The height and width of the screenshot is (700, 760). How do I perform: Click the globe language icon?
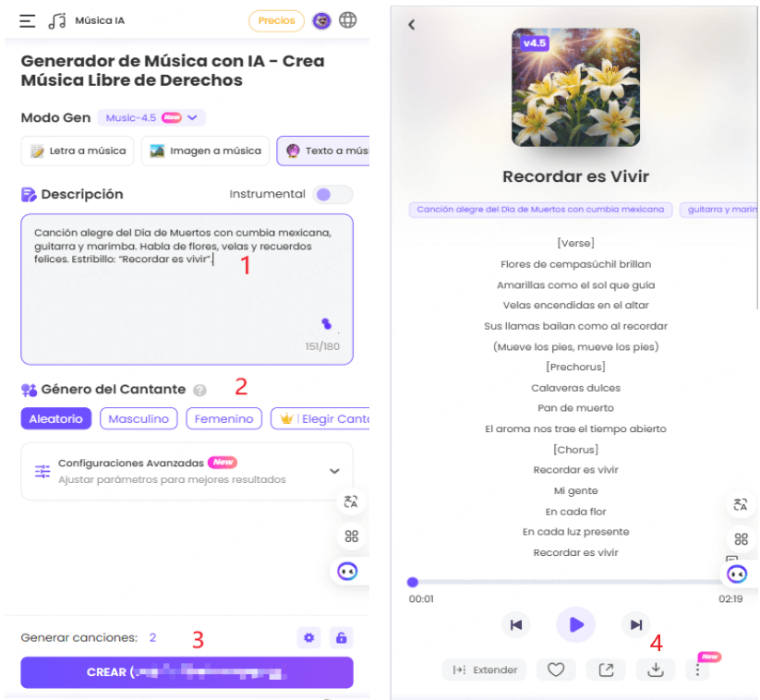[348, 19]
